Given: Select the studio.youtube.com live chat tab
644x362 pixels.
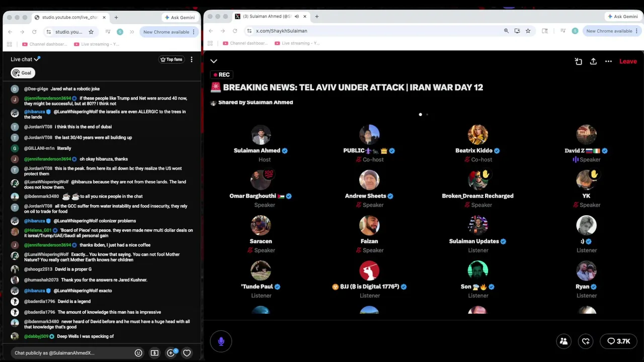Looking at the screenshot, I should 70,18.
